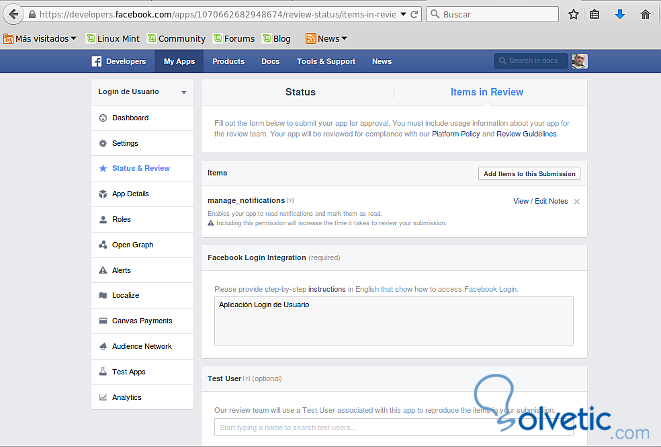The height and width of the screenshot is (447, 661).
Task: Click the test users search field
Action: (x=394, y=427)
